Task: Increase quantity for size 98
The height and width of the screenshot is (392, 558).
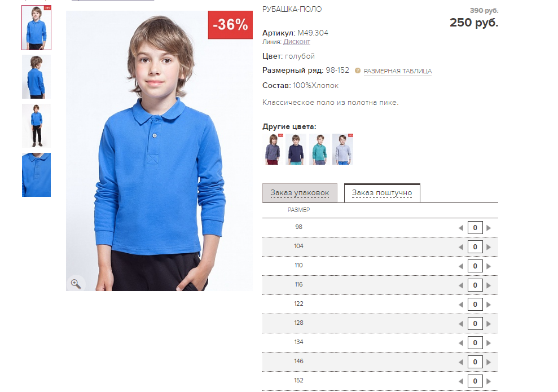Action: point(489,228)
